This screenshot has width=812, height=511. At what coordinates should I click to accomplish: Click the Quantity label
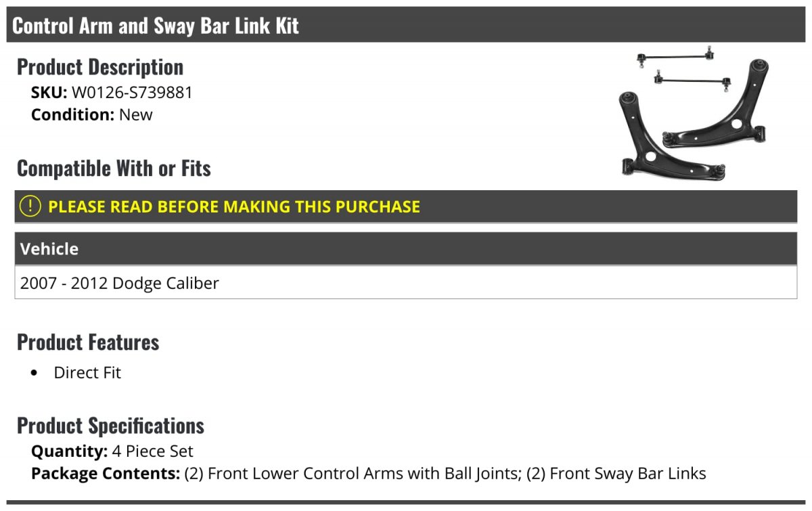pos(69,451)
